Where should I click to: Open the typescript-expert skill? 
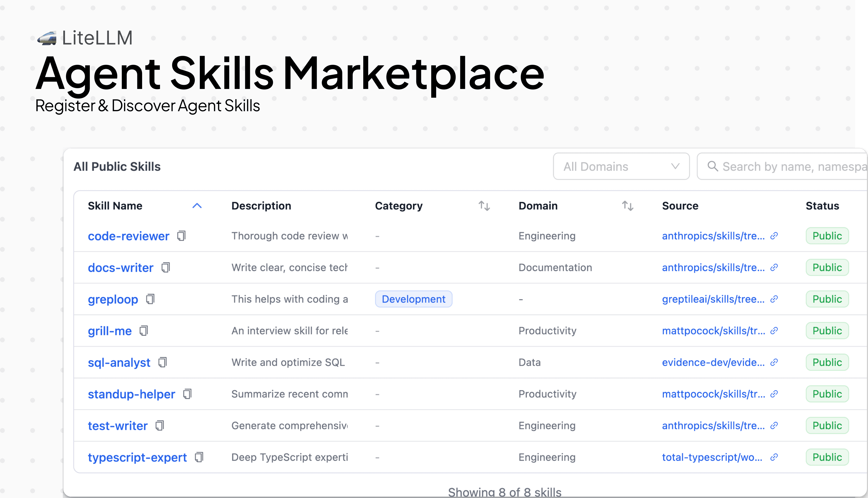pyautogui.click(x=137, y=457)
